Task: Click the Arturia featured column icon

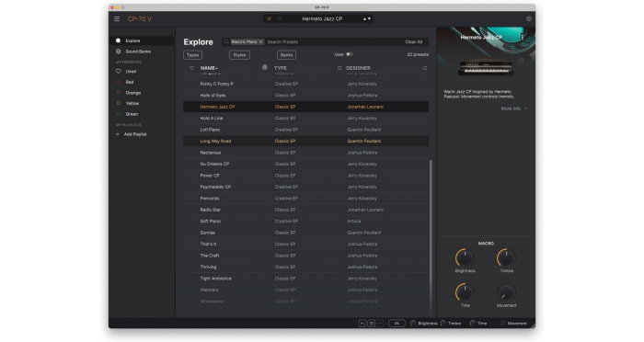Action: pyautogui.click(x=265, y=67)
